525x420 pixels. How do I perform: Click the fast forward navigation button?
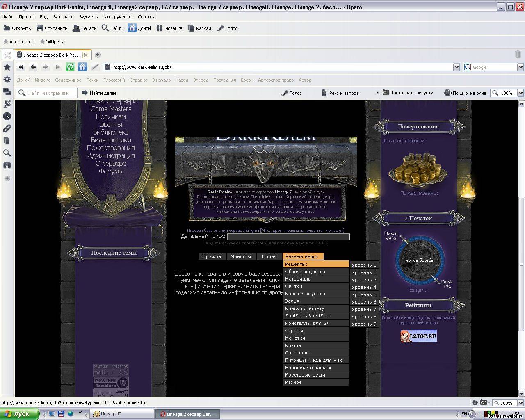58,67
